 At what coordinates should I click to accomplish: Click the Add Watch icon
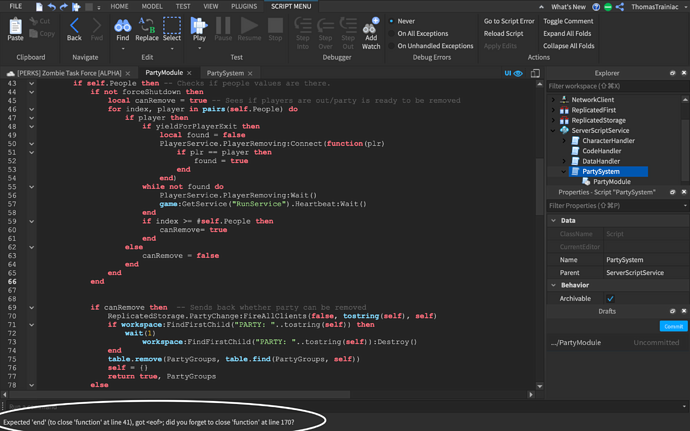(x=371, y=28)
